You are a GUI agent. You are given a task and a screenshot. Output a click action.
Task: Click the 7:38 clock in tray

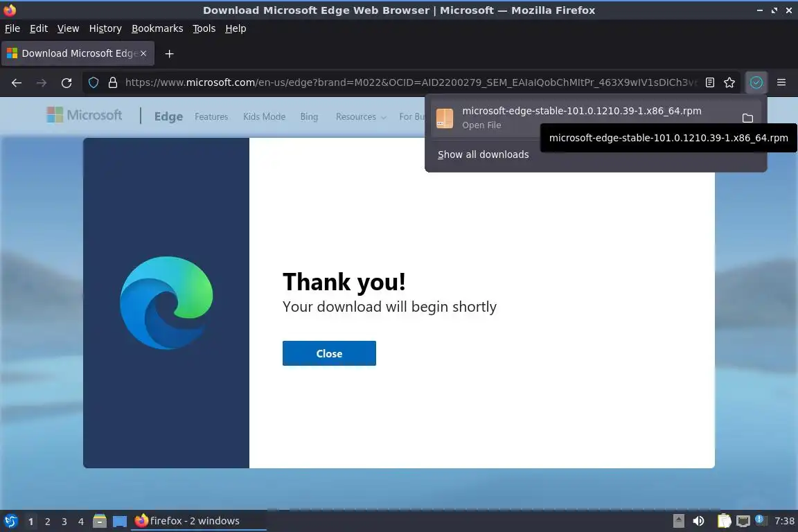click(x=784, y=521)
